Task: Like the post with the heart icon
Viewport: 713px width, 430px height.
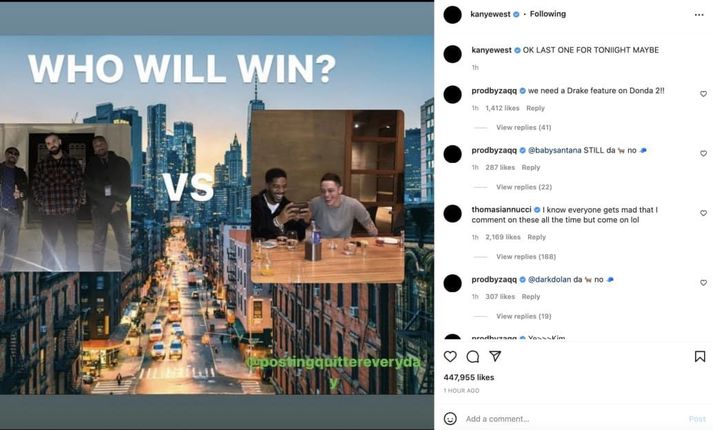Action: [x=450, y=356]
